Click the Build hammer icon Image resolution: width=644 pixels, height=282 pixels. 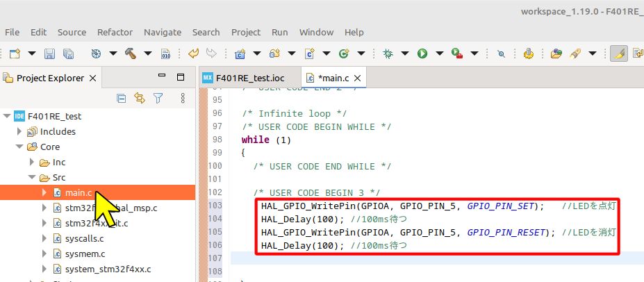click(x=131, y=53)
